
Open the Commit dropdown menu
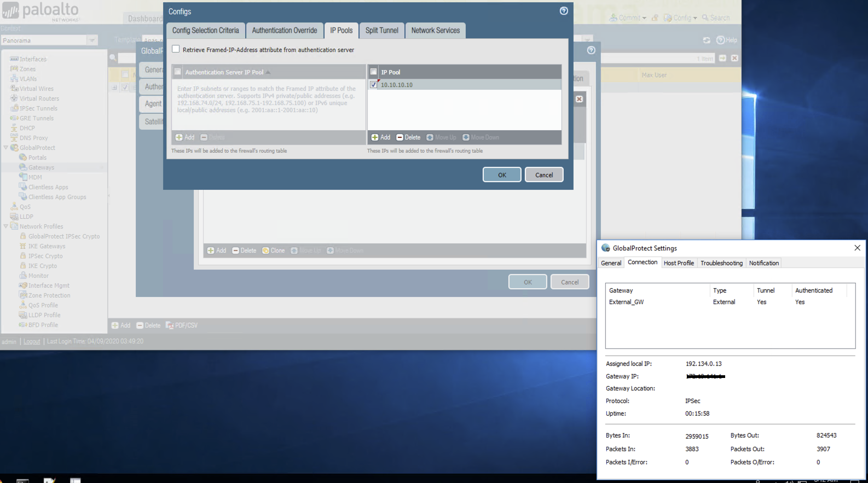pos(628,18)
